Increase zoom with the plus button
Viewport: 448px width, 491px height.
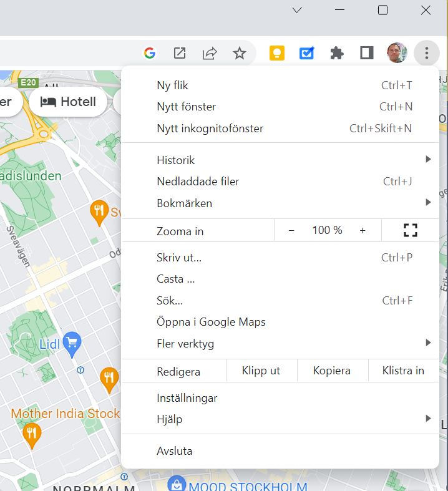point(363,230)
